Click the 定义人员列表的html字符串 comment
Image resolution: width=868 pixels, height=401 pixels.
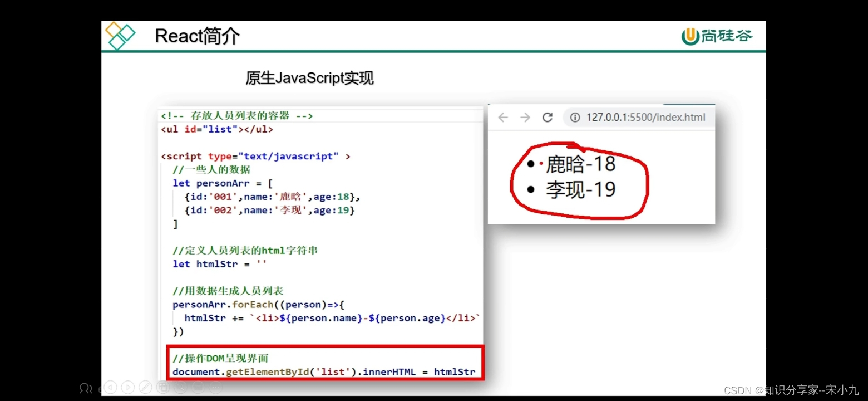(245, 251)
